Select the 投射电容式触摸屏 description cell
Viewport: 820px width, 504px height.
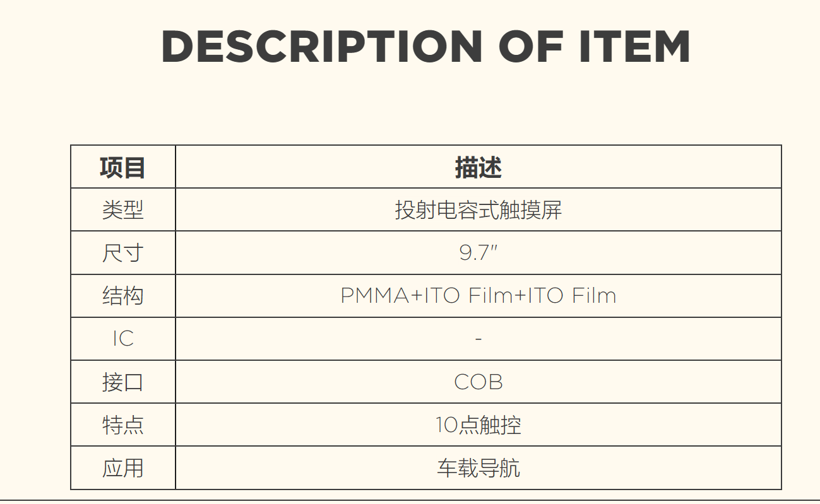(478, 210)
